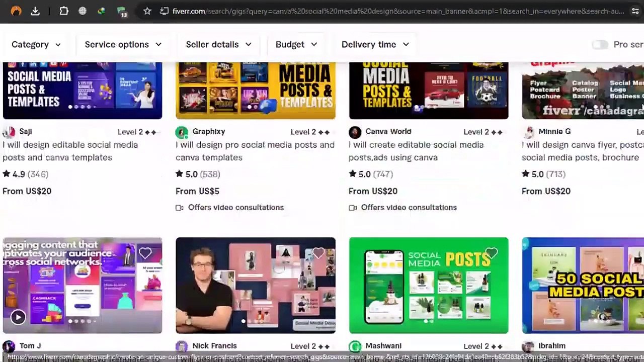Click "From US$20" price on Minnie G's gig
The width and height of the screenshot is (644, 362).
click(x=546, y=191)
